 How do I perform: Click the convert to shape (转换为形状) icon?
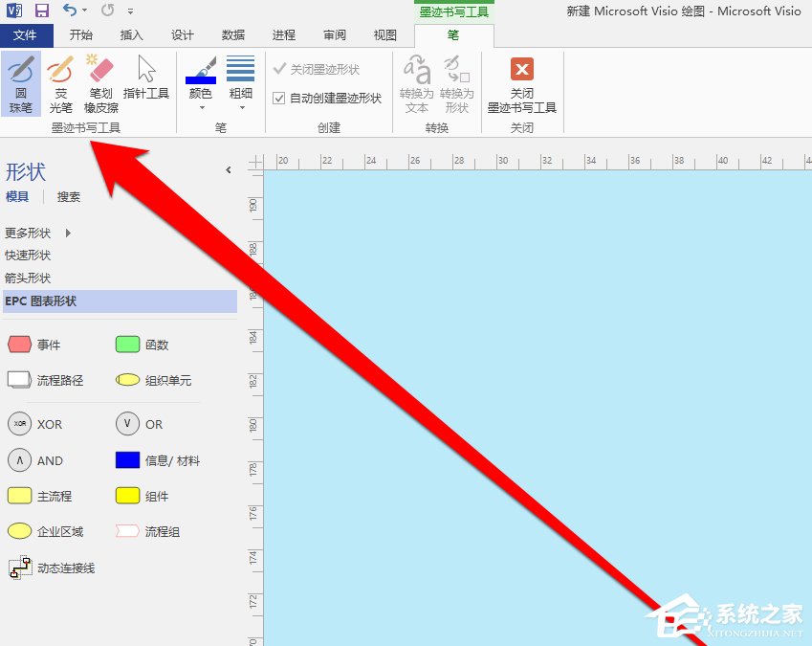coord(457,81)
